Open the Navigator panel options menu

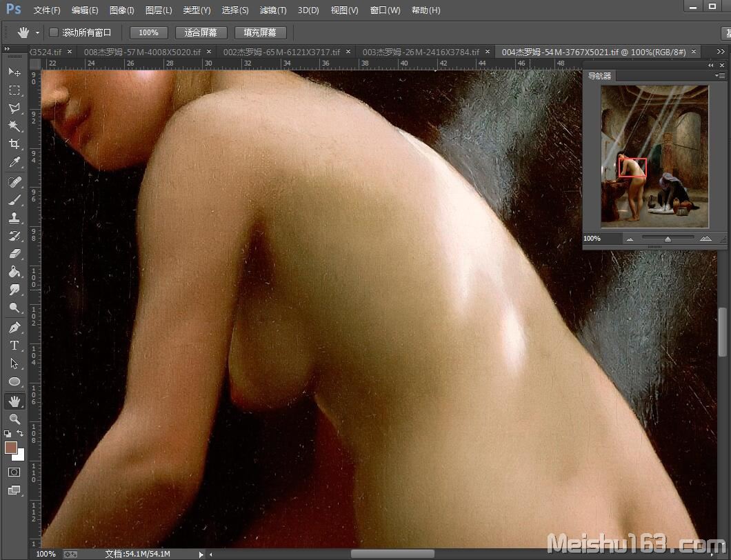720,76
